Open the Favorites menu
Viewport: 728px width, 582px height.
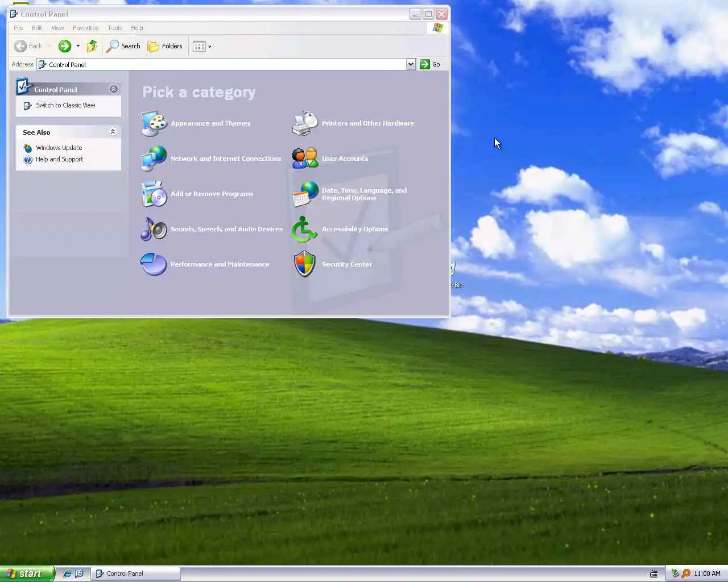pyautogui.click(x=85, y=28)
